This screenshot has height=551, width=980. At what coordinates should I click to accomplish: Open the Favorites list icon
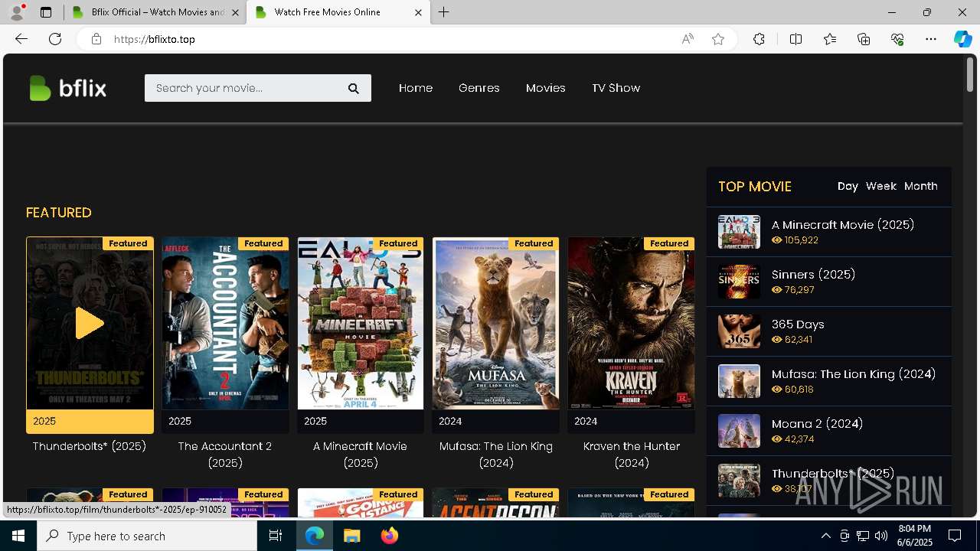(x=830, y=39)
